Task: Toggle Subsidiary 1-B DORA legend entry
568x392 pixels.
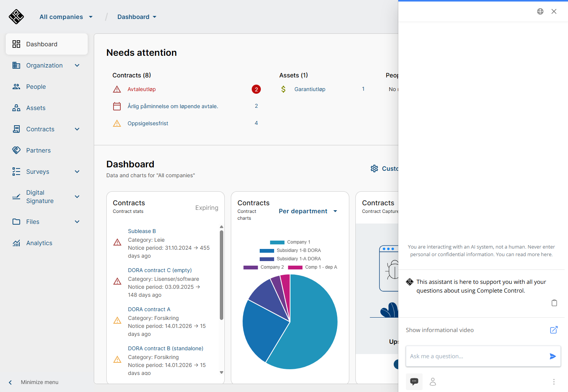Action: tap(290, 250)
